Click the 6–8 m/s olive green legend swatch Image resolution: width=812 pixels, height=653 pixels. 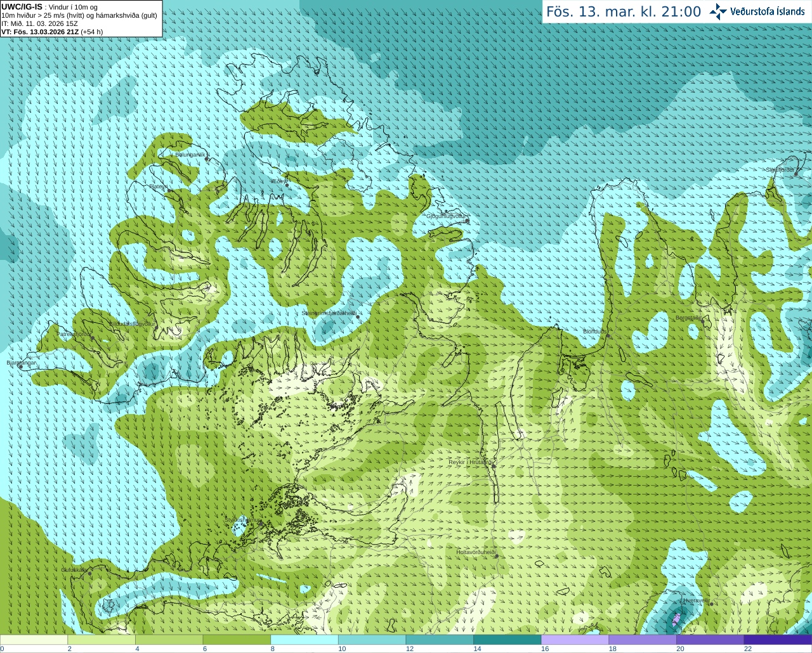237,640
